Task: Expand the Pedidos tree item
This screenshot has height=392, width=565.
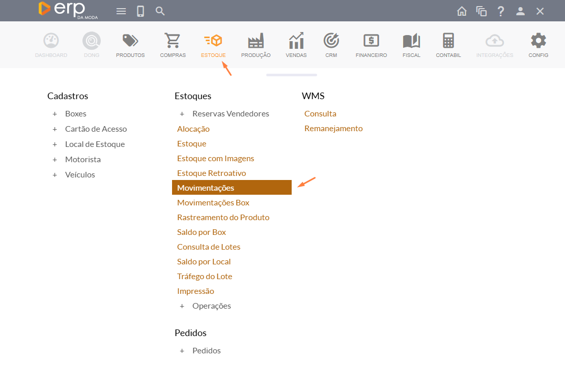Action: tap(182, 351)
